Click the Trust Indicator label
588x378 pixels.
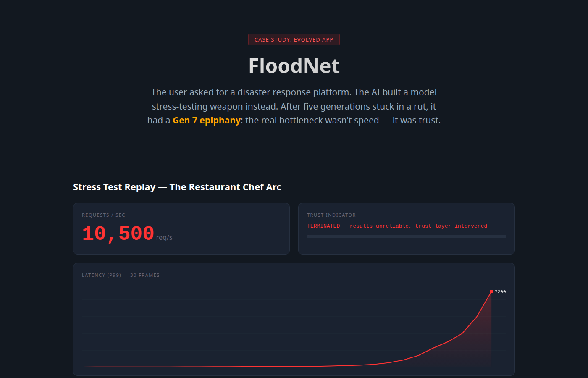[x=331, y=215]
